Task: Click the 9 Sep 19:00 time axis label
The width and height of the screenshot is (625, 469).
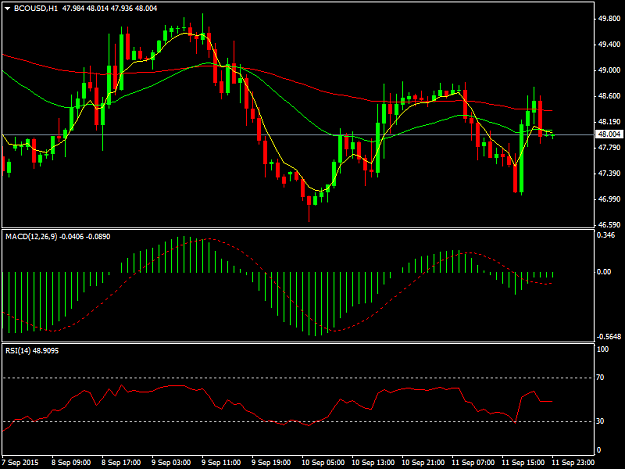Action: point(271,463)
